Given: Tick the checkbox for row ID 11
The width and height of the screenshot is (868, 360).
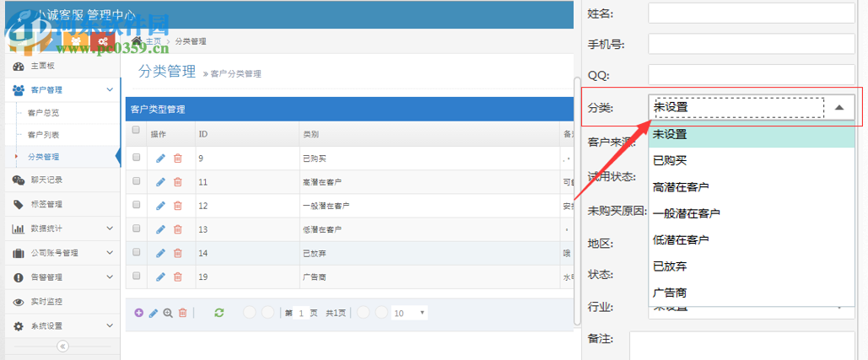Looking at the screenshot, I should pos(136,180).
